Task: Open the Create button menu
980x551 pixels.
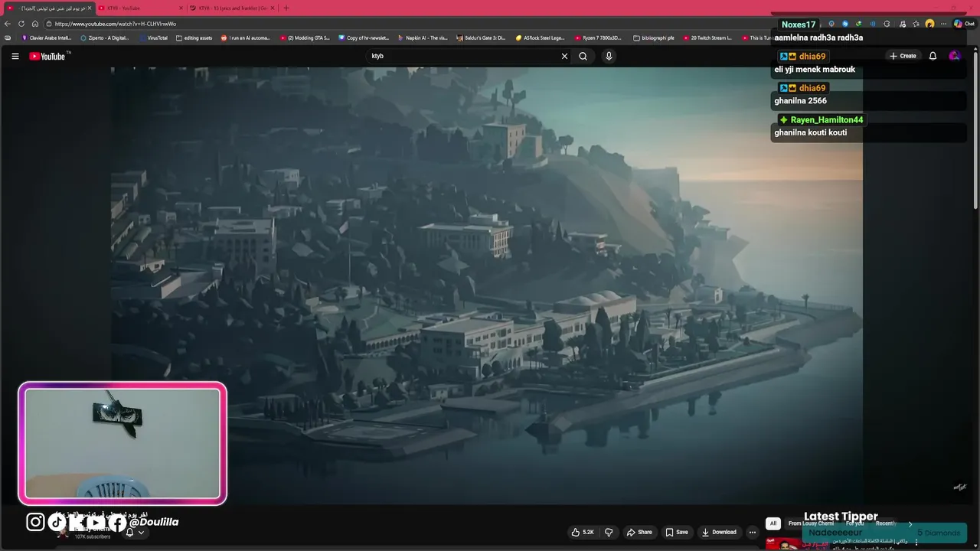Action: click(903, 56)
